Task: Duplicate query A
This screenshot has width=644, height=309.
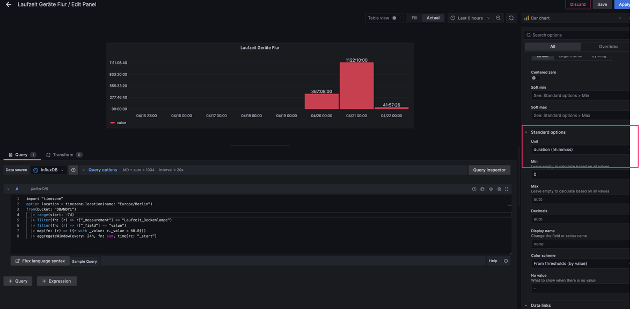Action: pos(482,189)
